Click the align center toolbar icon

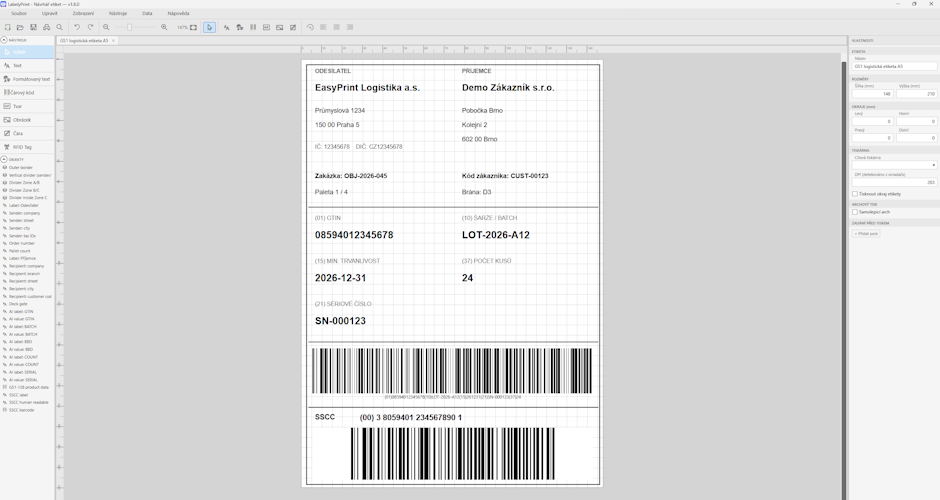click(x=336, y=27)
